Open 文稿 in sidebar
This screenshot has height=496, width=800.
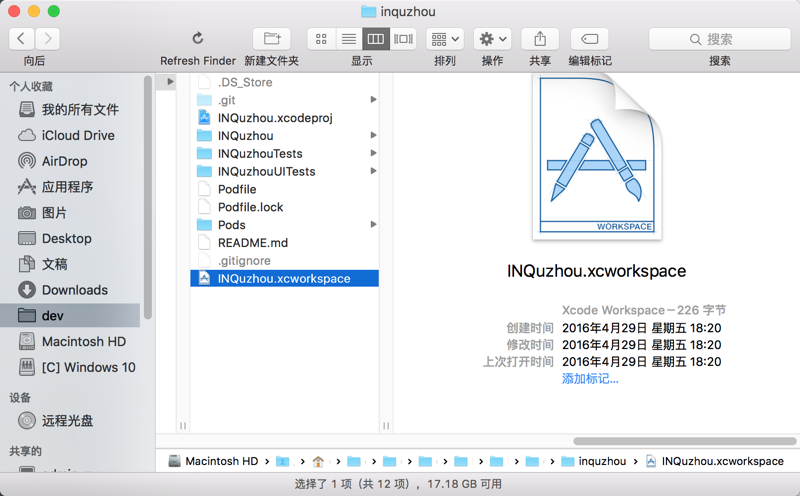coord(70,264)
